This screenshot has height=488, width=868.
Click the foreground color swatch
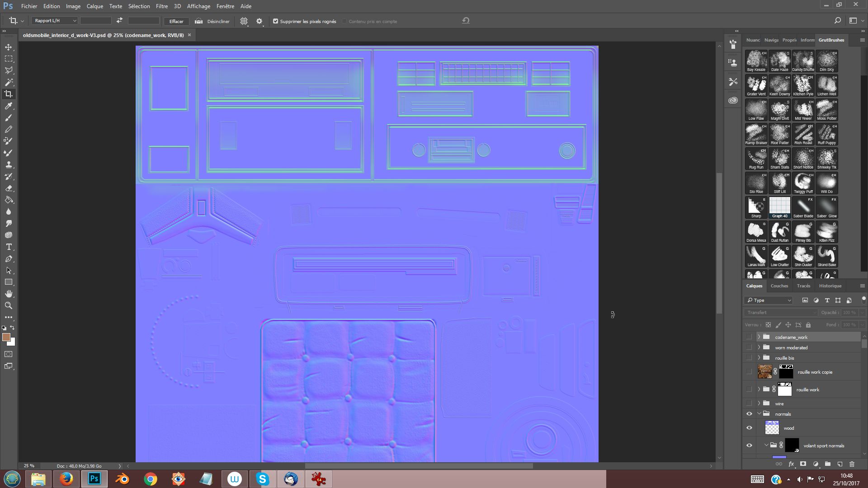pos(6,337)
